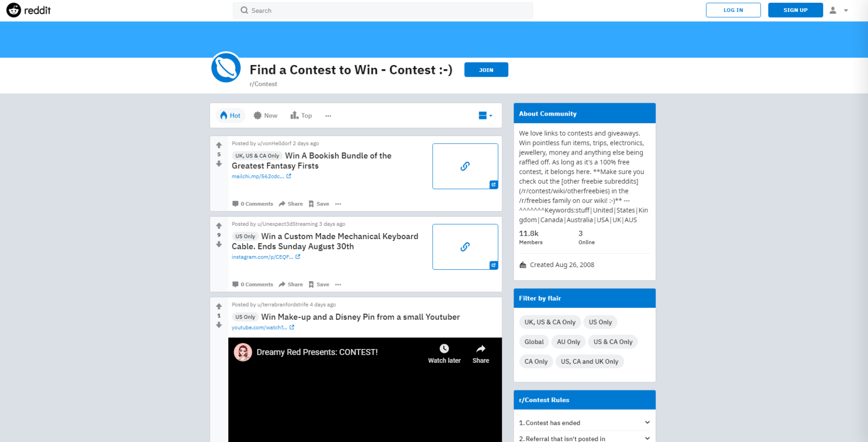This screenshot has width=868, height=442.
Task: Downvote the keyboard cable giveaway post
Action: pyautogui.click(x=218, y=244)
